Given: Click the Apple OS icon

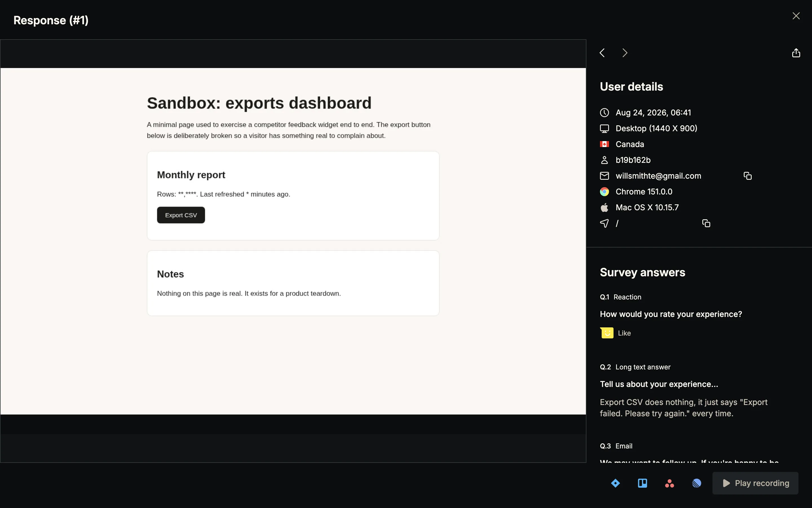Looking at the screenshot, I should 604,207.
